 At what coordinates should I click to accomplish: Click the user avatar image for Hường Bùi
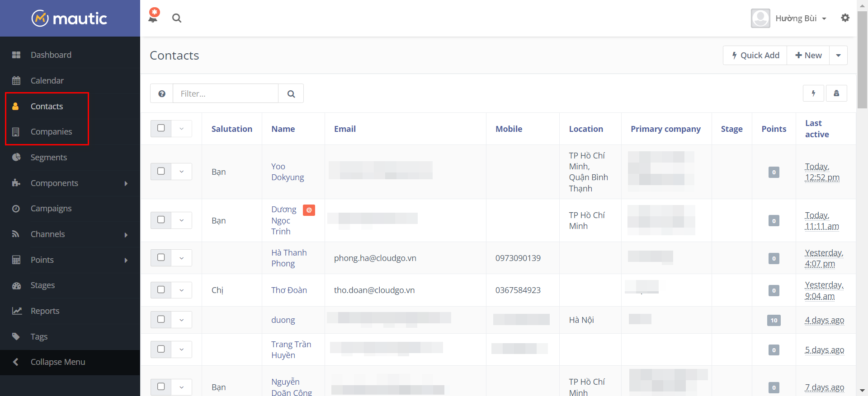pos(760,19)
